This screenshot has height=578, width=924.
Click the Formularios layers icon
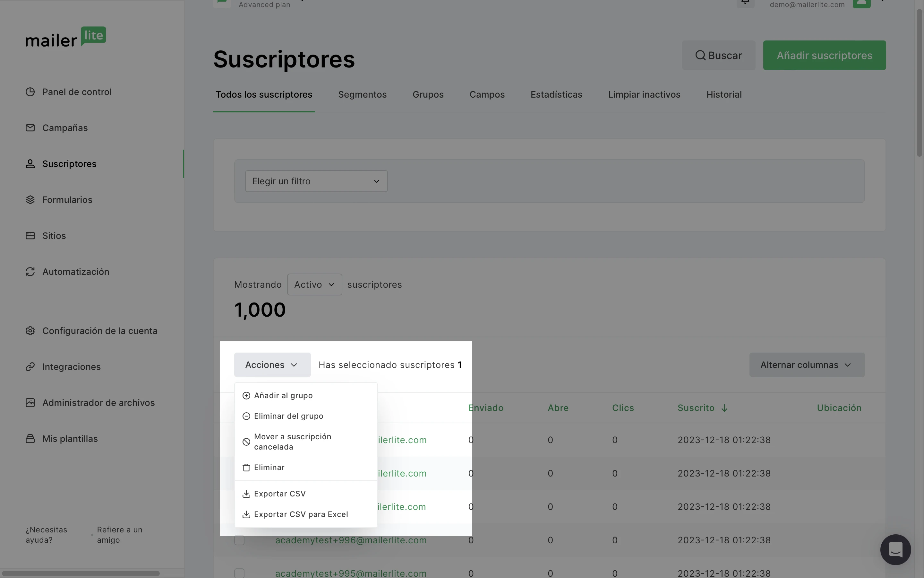(30, 199)
